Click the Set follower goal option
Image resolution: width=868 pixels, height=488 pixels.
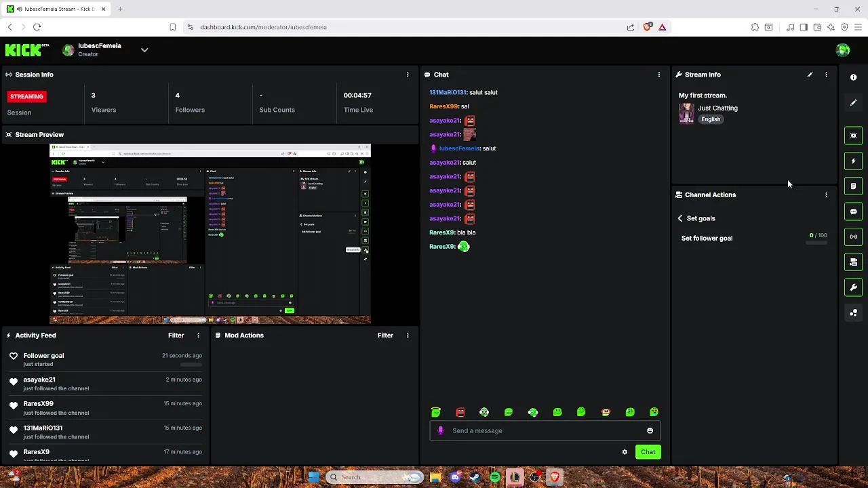pyautogui.click(x=707, y=239)
